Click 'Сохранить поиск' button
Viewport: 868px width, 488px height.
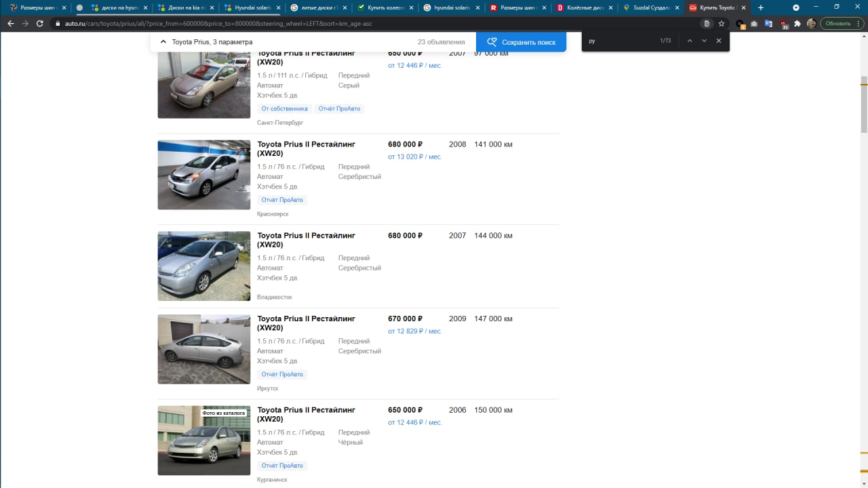[521, 42]
